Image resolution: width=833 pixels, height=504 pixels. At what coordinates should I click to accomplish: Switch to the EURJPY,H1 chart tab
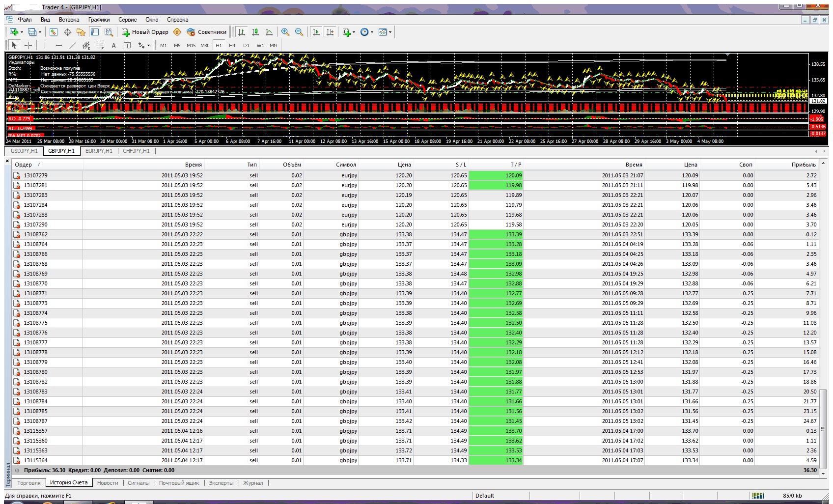click(99, 151)
